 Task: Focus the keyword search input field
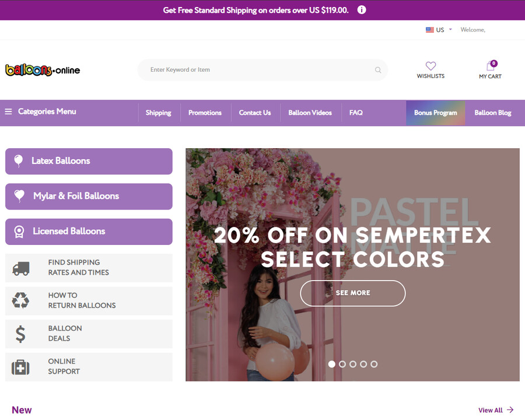pyautogui.click(x=257, y=70)
